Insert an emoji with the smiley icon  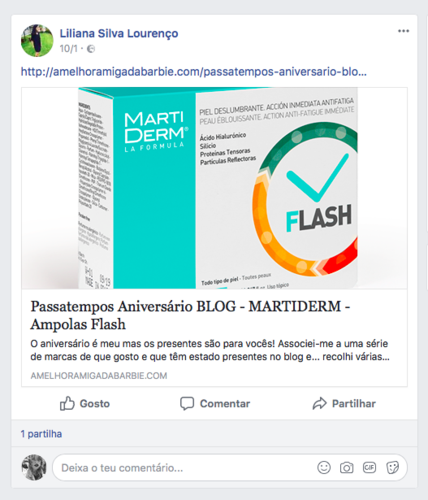click(x=324, y=467)
